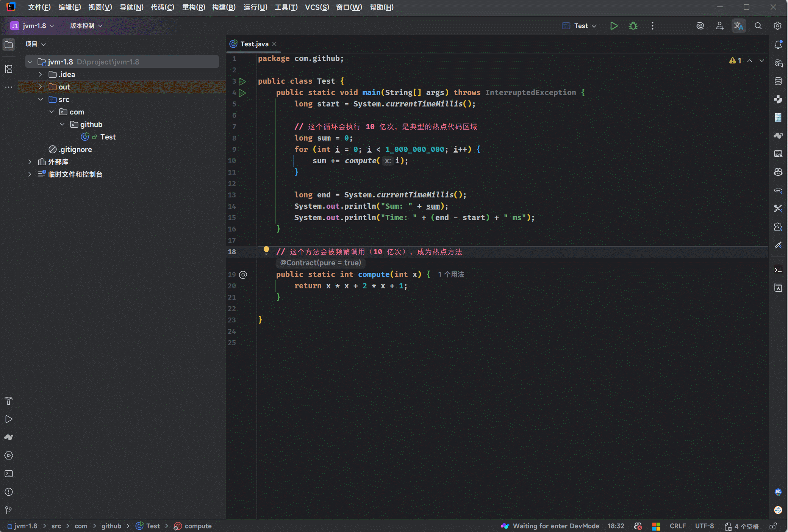
Task: Click the UTF-8 encoding in status bar
Action: coord(704,526)
